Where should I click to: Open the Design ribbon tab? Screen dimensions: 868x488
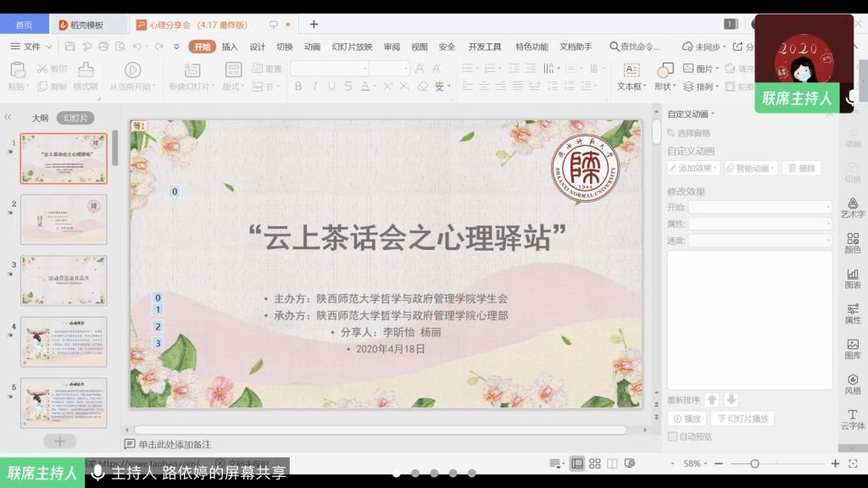tap(257, 47)
